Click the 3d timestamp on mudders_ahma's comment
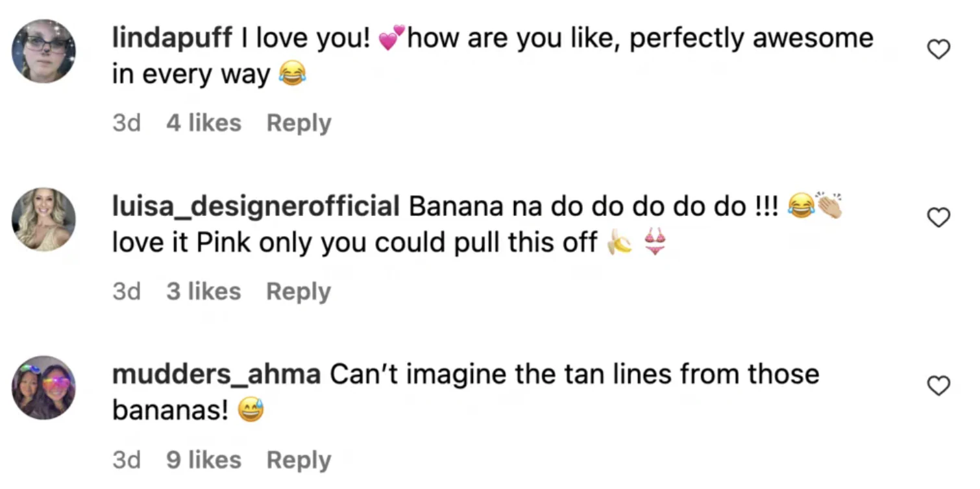Image resolution: width=980 pixels, height=489 pixels. click(x=127, y=460)
